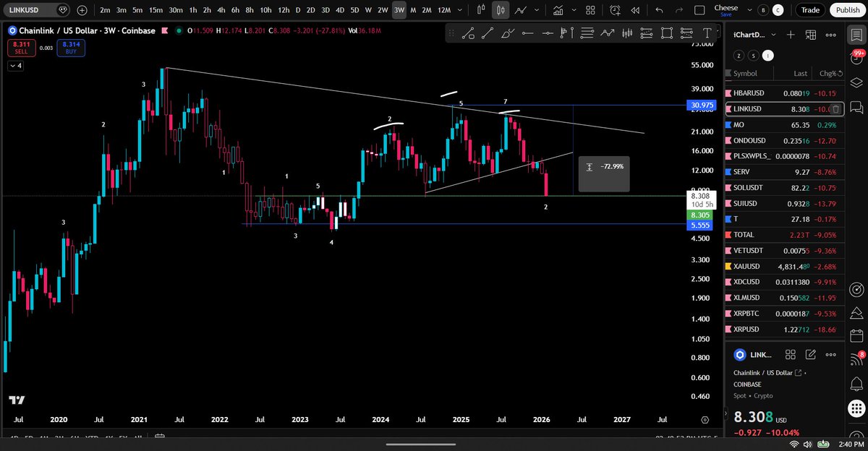Image resolution: width=868 pixels, height=451 pixels.
Task: Select the 15m timeframe
Action: [156, 10]
